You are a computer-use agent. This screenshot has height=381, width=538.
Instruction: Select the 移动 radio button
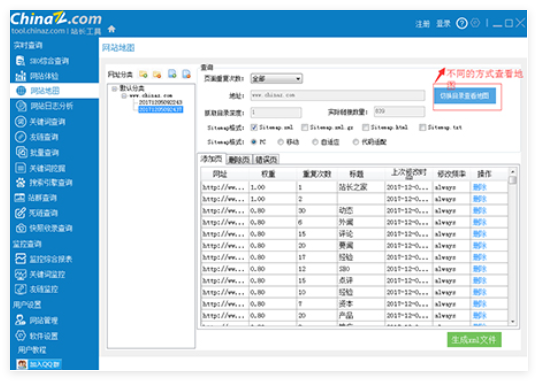(x=281, y=142)
